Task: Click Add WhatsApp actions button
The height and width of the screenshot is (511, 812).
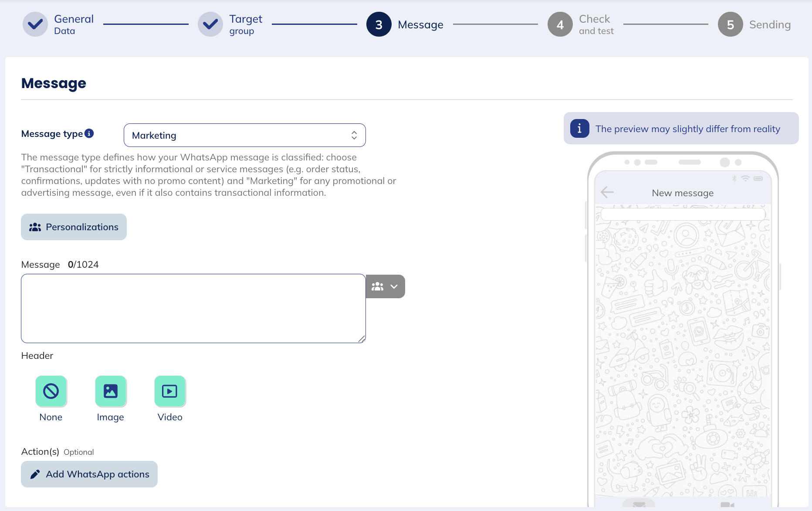Action: pos(89,474)
